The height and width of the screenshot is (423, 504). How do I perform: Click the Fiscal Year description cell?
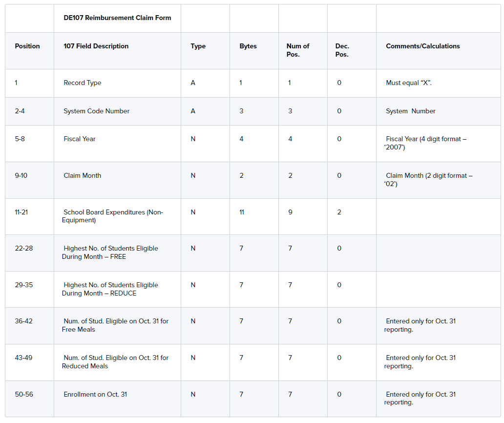coord(80,139)
